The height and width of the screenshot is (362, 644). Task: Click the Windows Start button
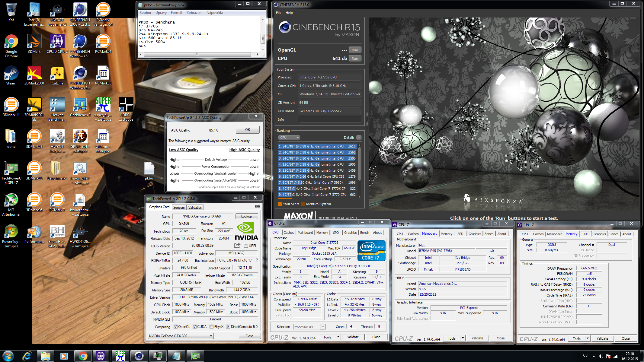[x=8, y=356]
